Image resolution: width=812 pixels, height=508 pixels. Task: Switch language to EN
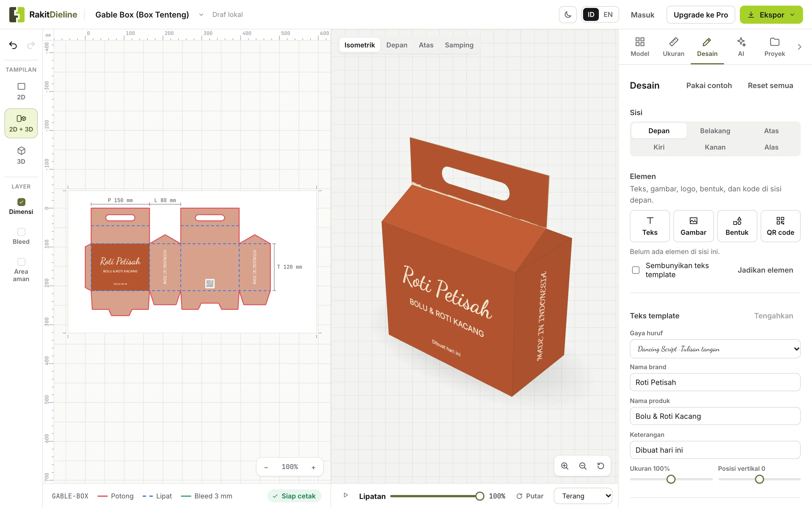pos(608,15)
